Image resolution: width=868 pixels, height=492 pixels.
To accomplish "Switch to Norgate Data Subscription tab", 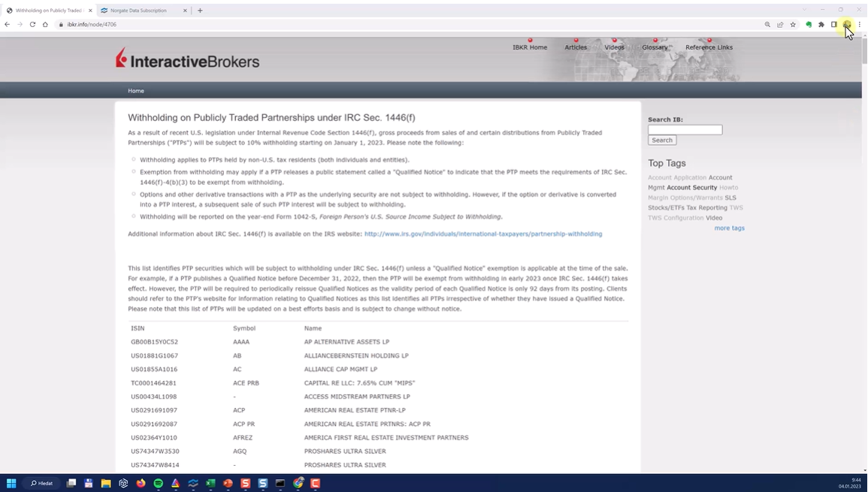I will pos(144,11).
